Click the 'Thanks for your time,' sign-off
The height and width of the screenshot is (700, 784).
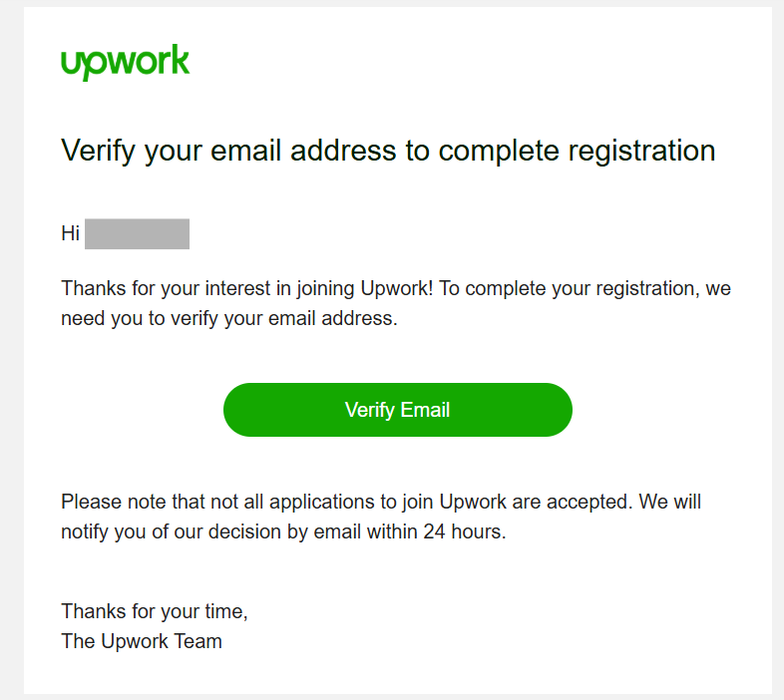155,611
